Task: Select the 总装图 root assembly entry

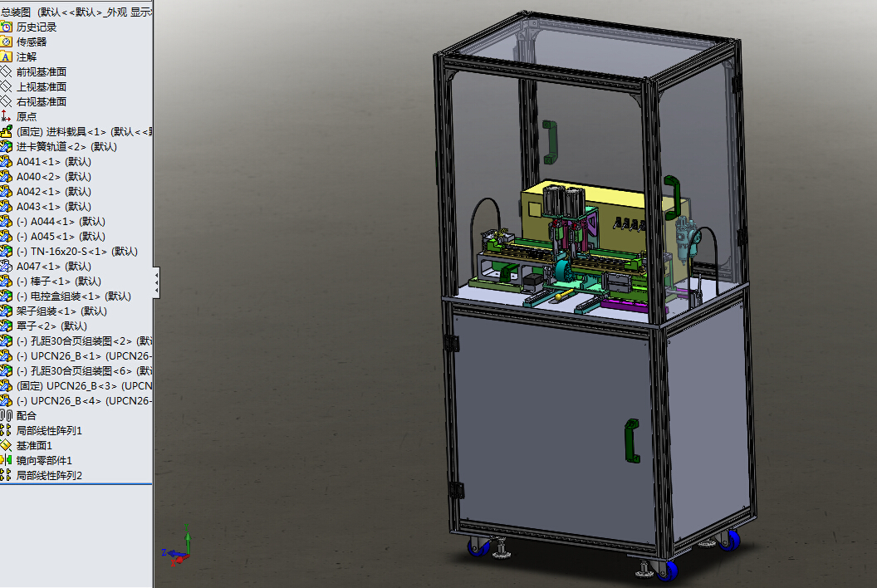Action: pyautogui.click(x=76, y=12)
